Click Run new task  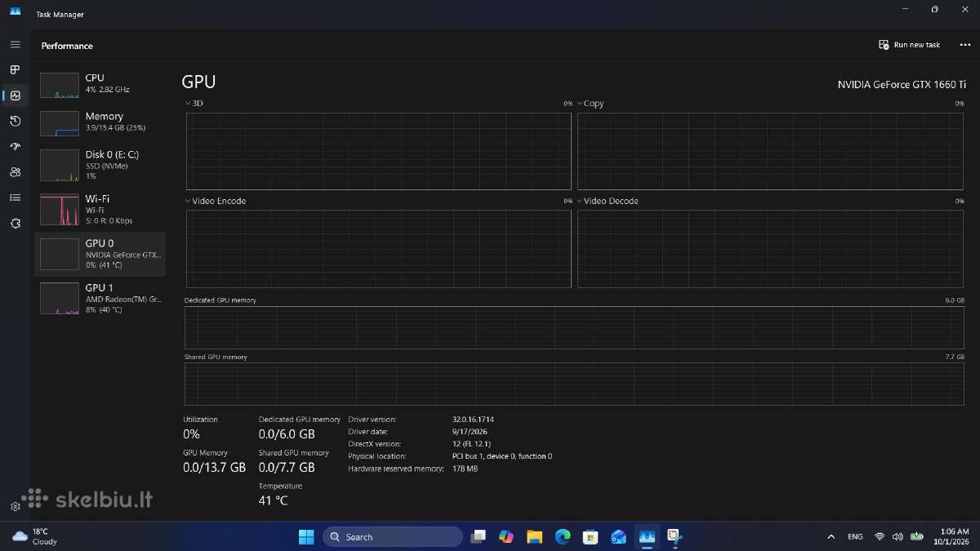coord(910,45)
